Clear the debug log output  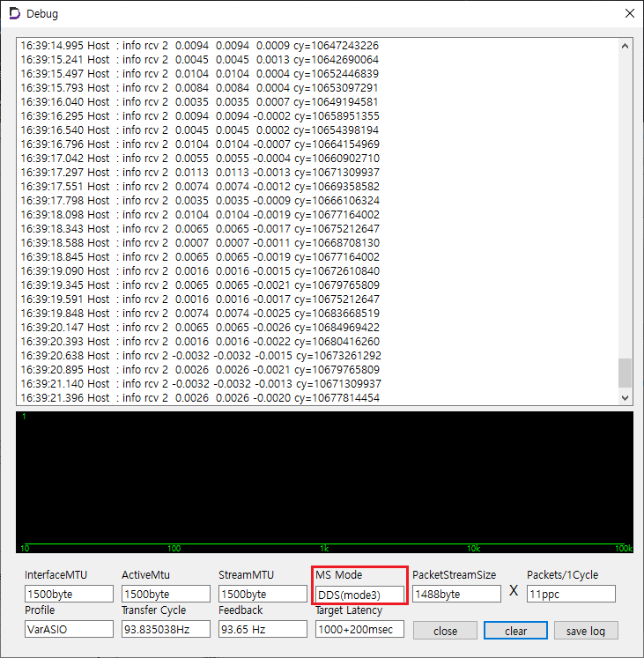coord(515,631)
